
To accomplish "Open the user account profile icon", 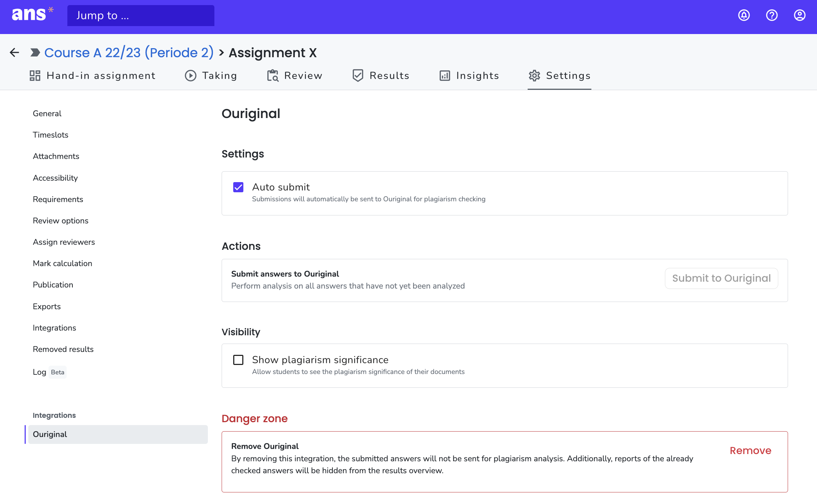I will click(800, 15).
